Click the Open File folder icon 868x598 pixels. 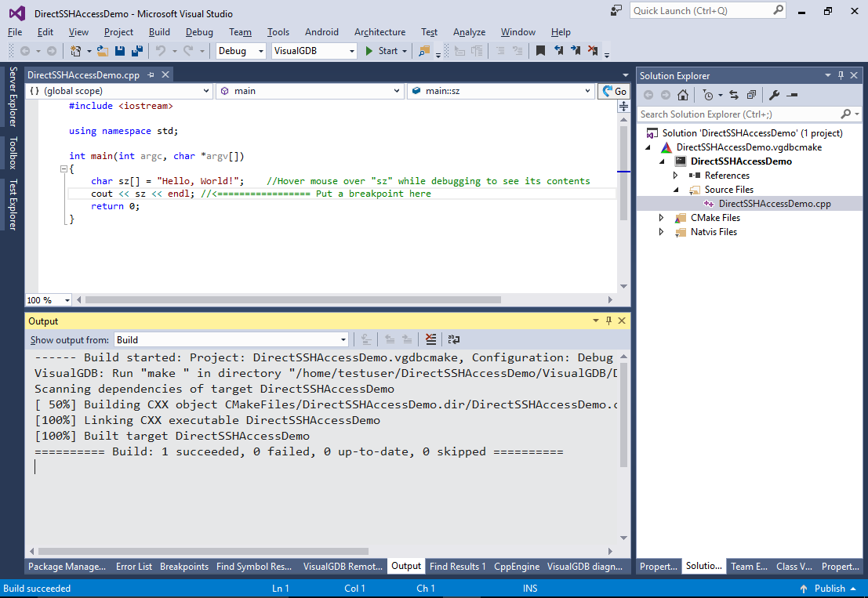pyautogui.click(x=103, y=51)
